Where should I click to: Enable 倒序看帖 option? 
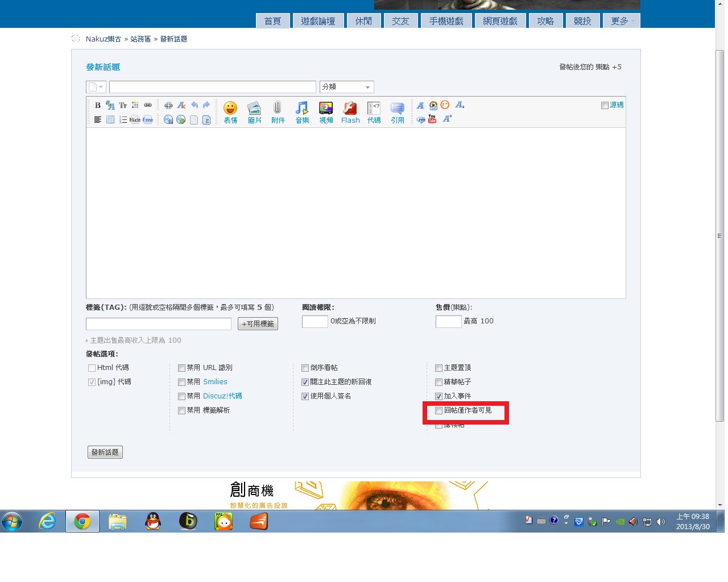[x=305, y=368]
